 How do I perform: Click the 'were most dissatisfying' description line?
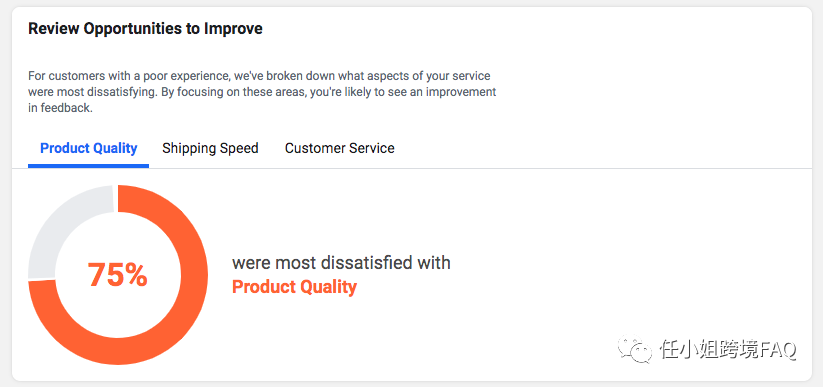pyautogui.click(x=262, y=92)
